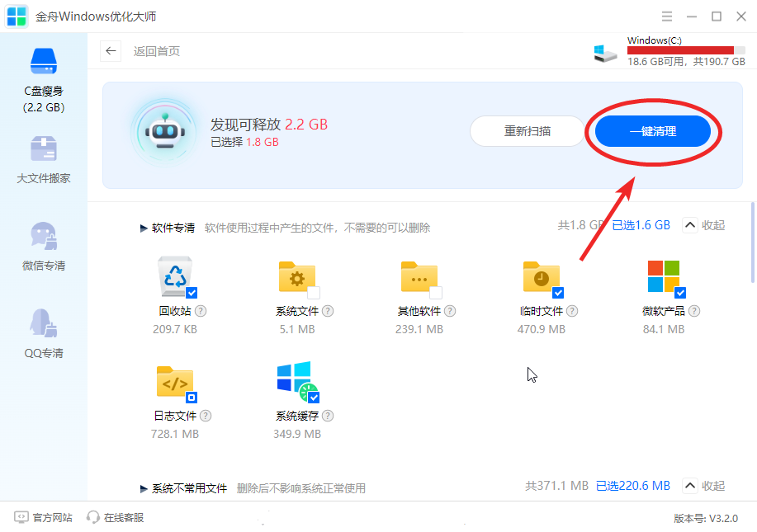Click the help icon next to 系统文件
Screen dimensions: 757x532
328,311
